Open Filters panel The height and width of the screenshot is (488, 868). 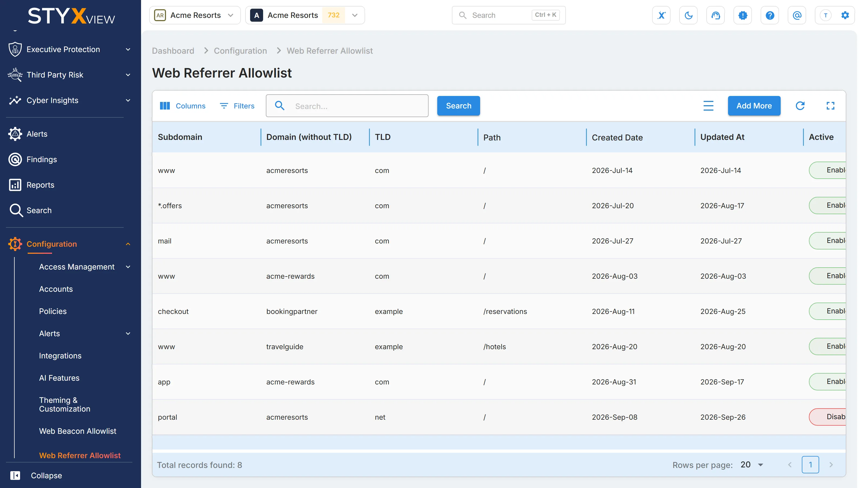click(237, 106)
